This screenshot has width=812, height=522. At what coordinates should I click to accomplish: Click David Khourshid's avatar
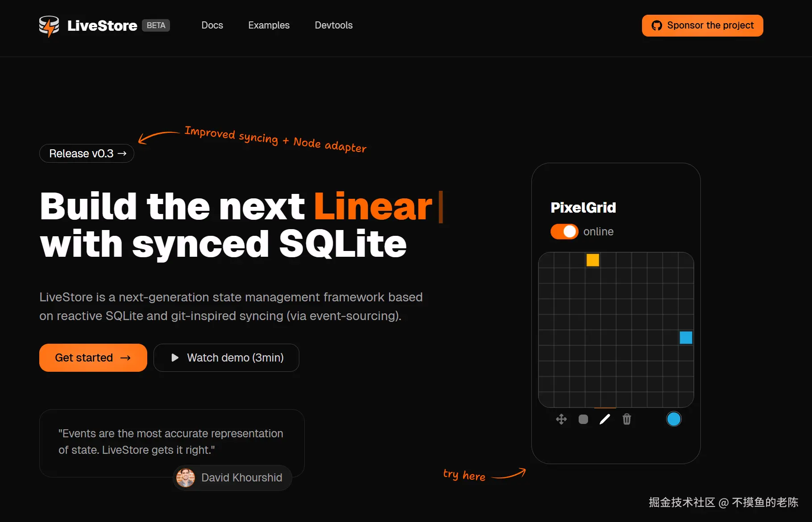tap(186, 478)
